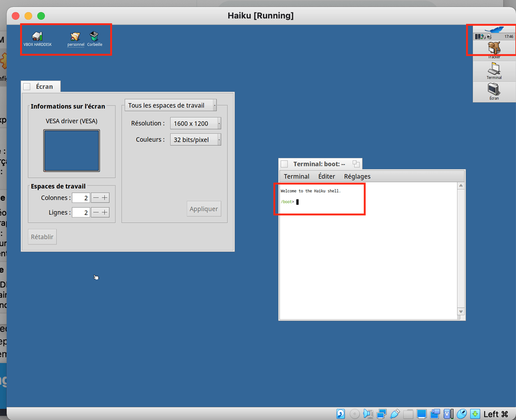Open the Résolution dropdown set to 1600 x 1200
Screen dimensions: 516x420
tap(196, 123)
